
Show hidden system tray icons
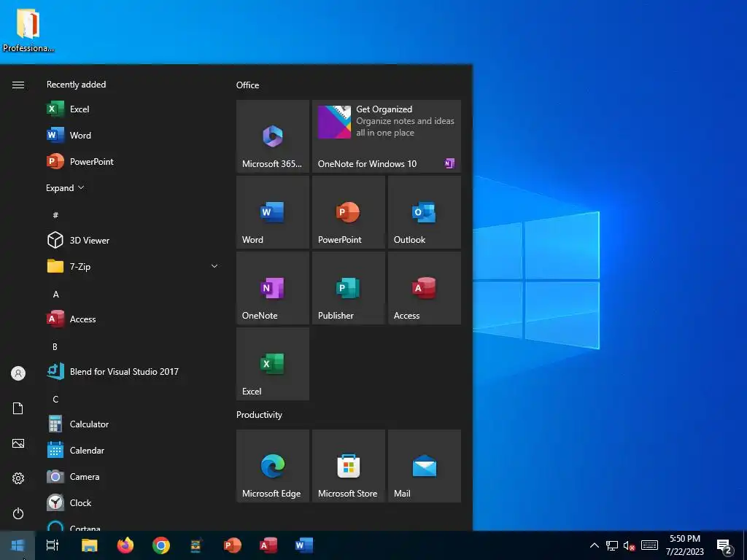click(x=594, y=545)
